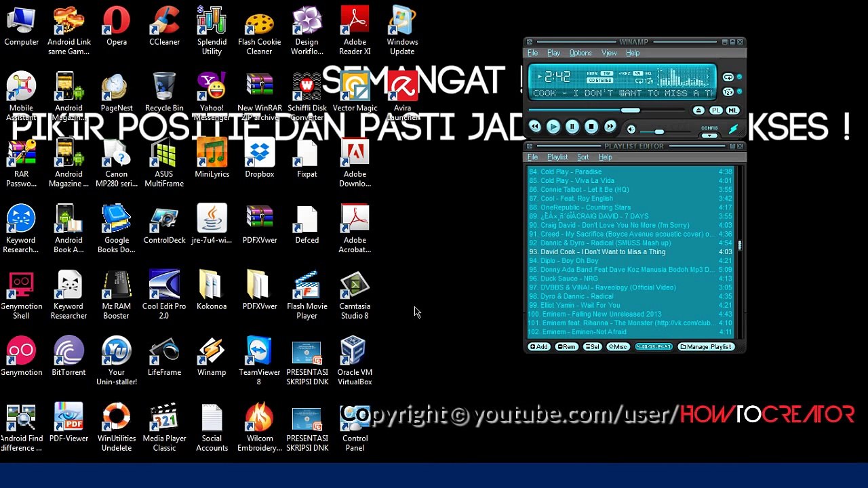
Task: Select the Camtasia Studio 8 icon
Action: click(355, 295)
